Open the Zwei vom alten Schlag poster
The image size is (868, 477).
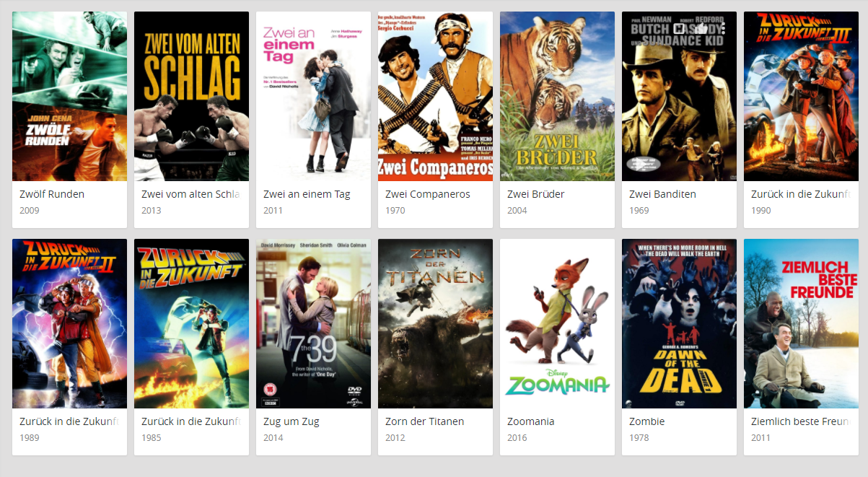coord(191,96)
